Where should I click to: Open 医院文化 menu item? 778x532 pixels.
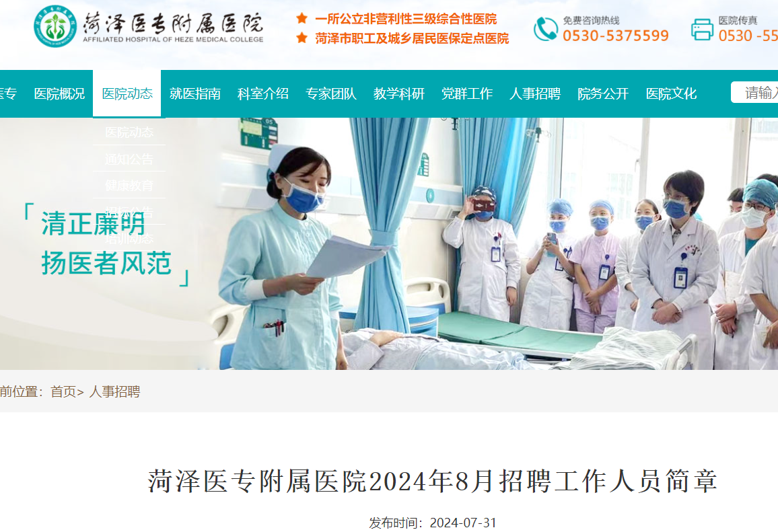click(671, 93)
